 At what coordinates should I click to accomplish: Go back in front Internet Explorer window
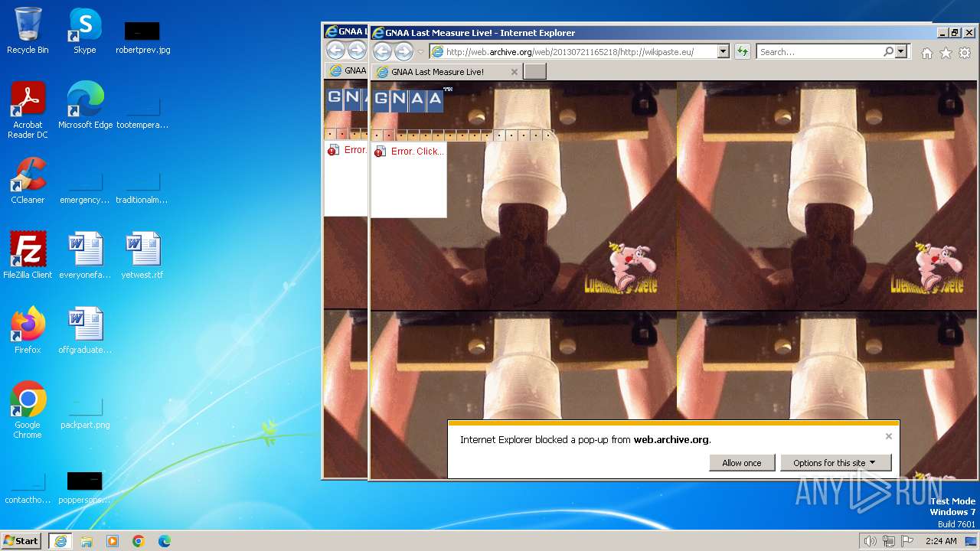click(382, 51)
